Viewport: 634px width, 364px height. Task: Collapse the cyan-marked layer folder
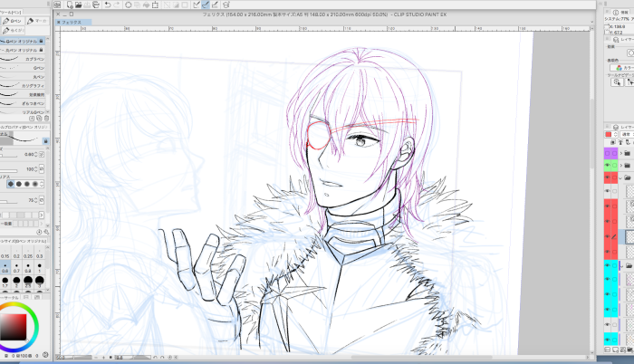pyautogui.click(x=621, y=265)
